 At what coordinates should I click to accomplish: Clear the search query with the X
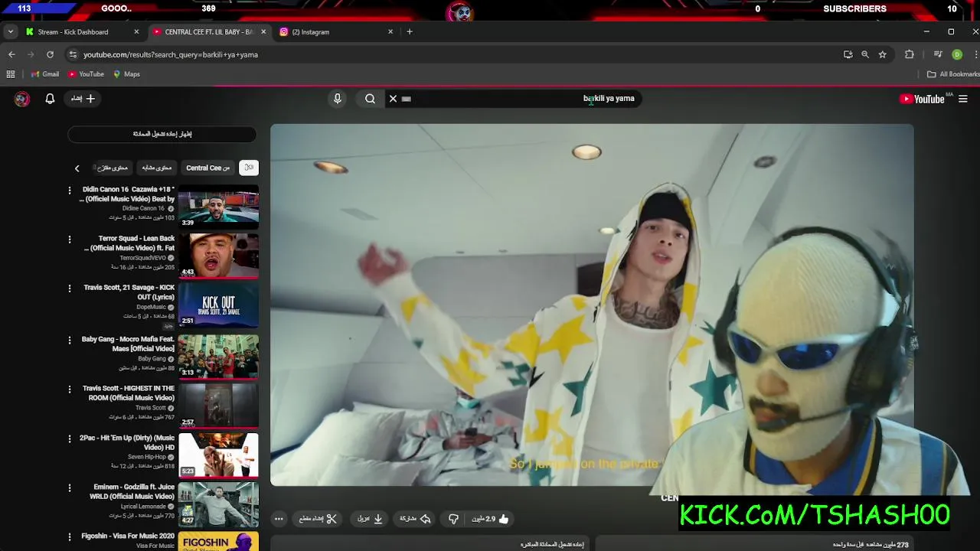click(x=393, y=99)
